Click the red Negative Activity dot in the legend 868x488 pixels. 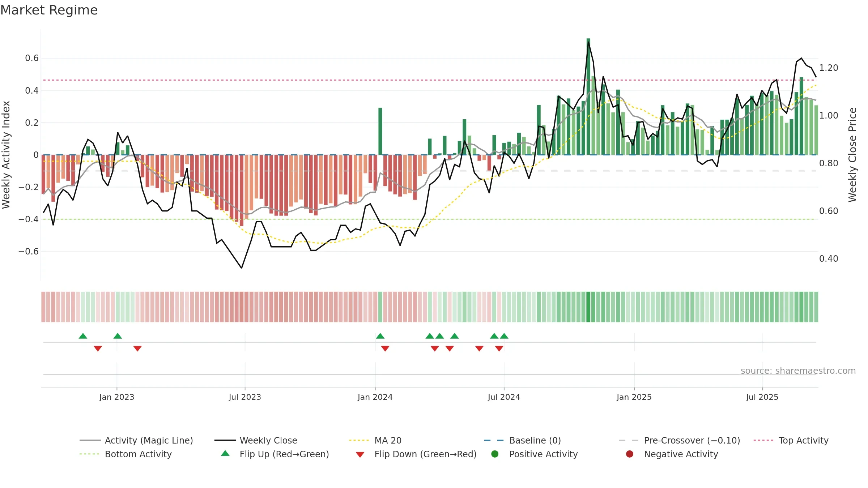[x=630, y=454]
